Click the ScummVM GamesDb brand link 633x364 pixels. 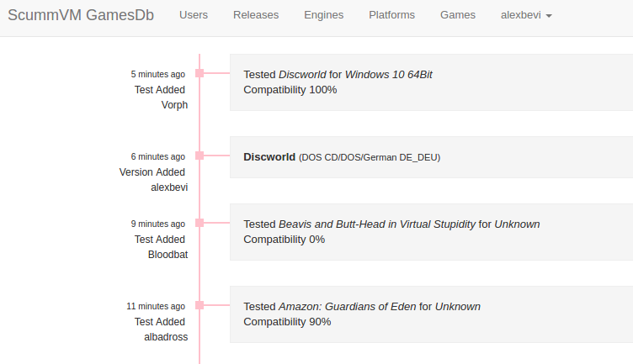pos(81,15)
